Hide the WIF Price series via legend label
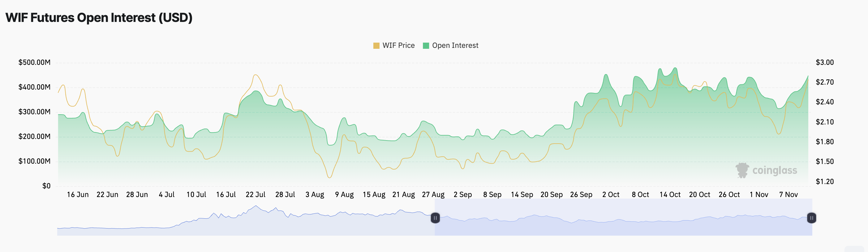868x252 pixels. click(398, 46)
